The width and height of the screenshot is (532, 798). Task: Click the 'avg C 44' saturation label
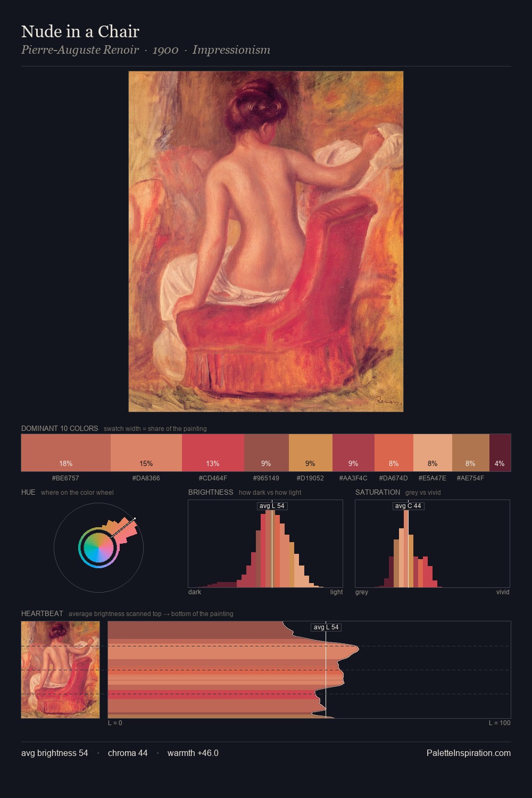[x=408, y=506]
